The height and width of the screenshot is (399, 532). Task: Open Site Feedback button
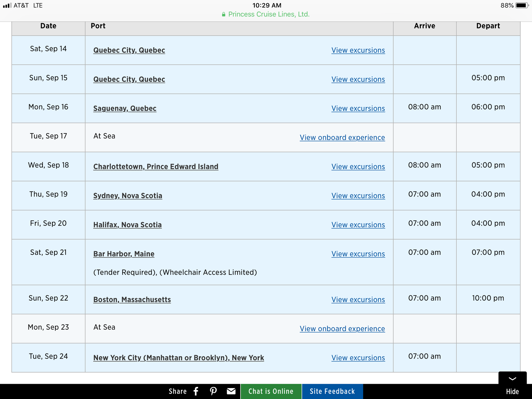332,391
